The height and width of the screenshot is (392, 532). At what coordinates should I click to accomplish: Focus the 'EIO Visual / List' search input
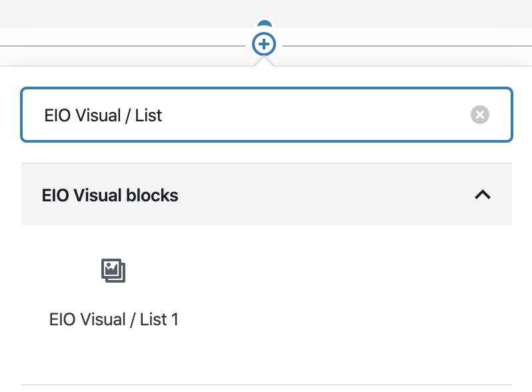267,115
